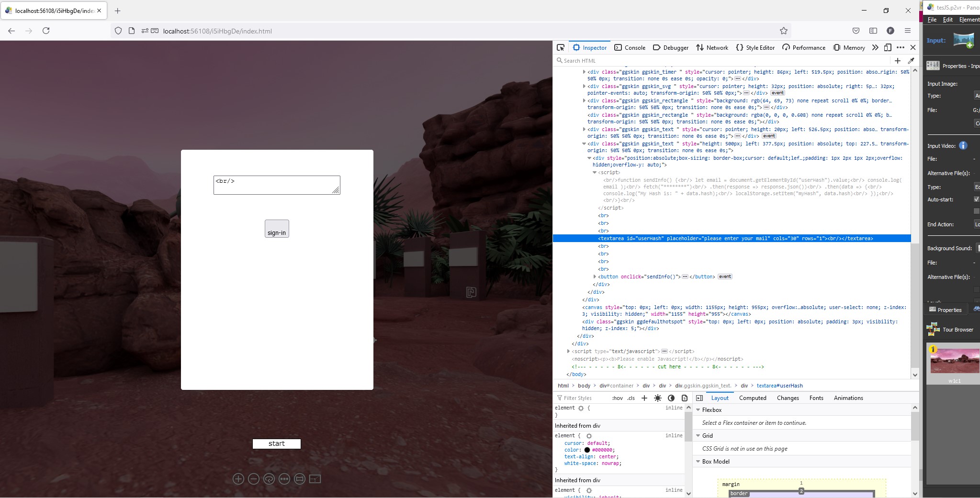
Task: Click the panorama zoom in icon
Action: [238, 479]
